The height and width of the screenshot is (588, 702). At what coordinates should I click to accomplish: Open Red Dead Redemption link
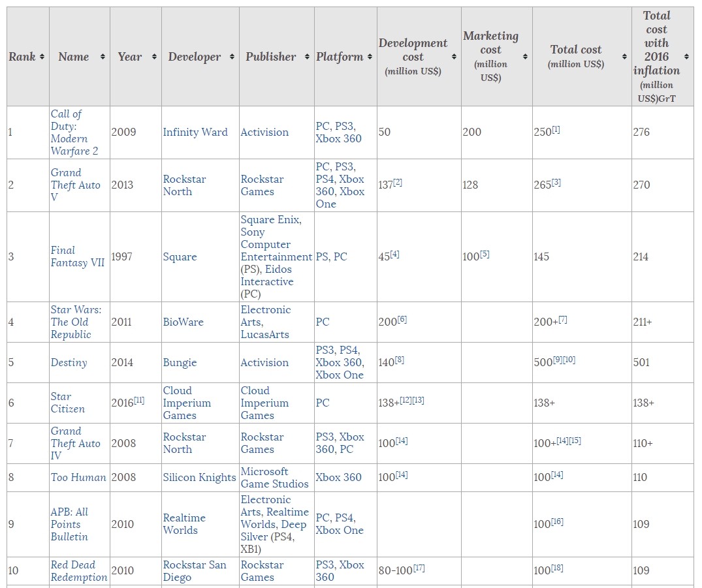click(x=79, y=570)
